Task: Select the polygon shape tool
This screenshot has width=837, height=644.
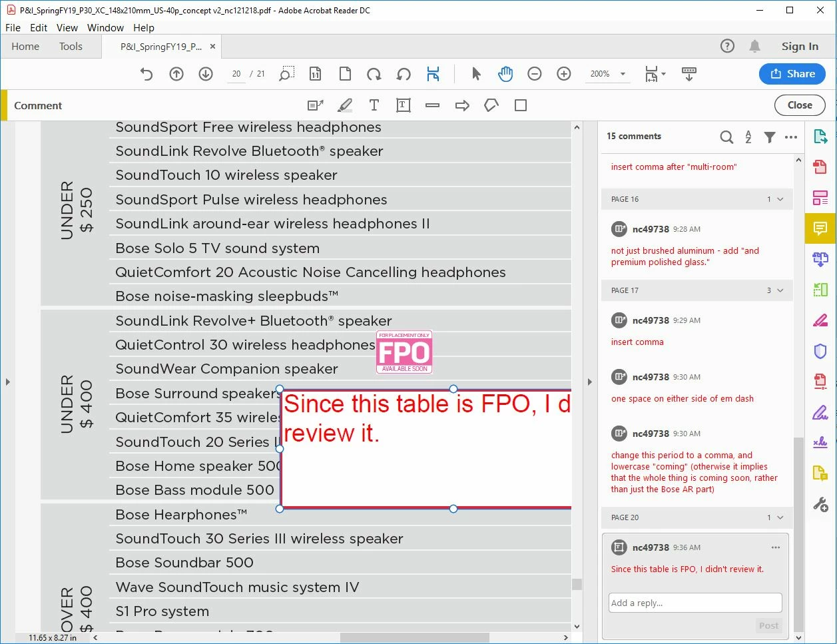Action: [x=491, y=105]
